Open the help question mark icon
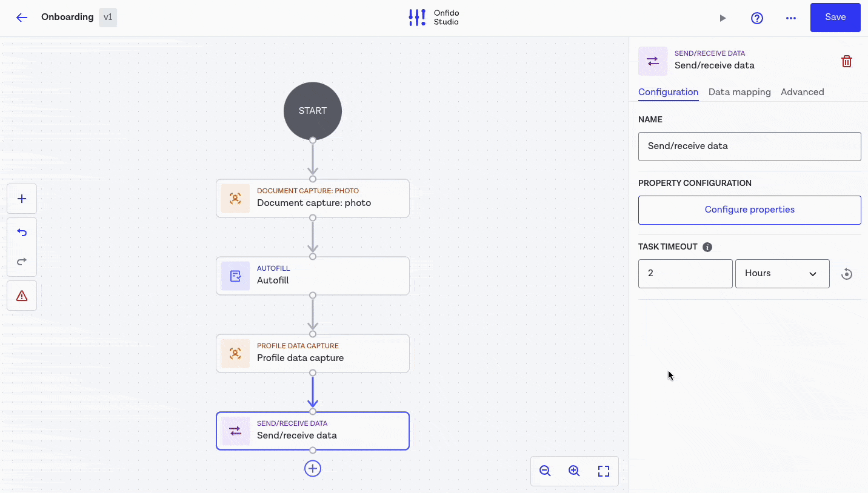Image resolution: width=868 pixels, height=493 pixels. pyautogui.click(x=756, y=18)
